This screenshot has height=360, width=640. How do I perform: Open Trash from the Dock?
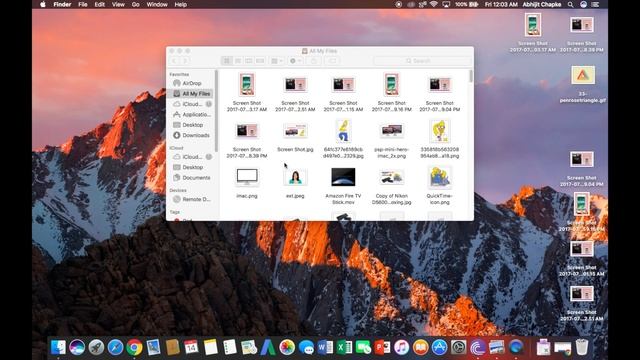(x=582, y=347)
